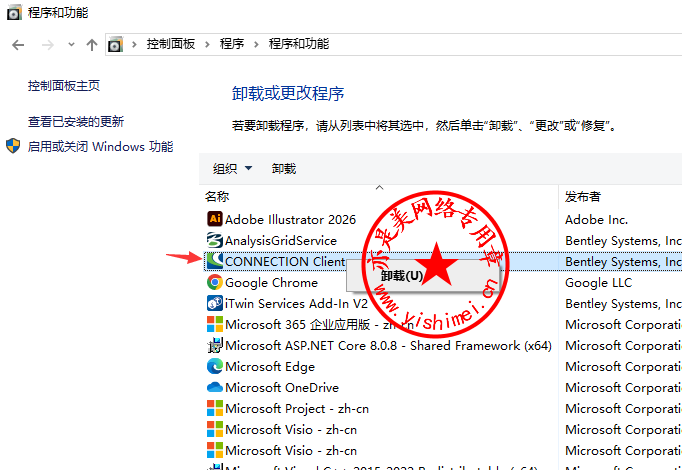This screenshot has height=470, width=682.
Task: Click the up arrow navigation button
Action: coord(92,45)
